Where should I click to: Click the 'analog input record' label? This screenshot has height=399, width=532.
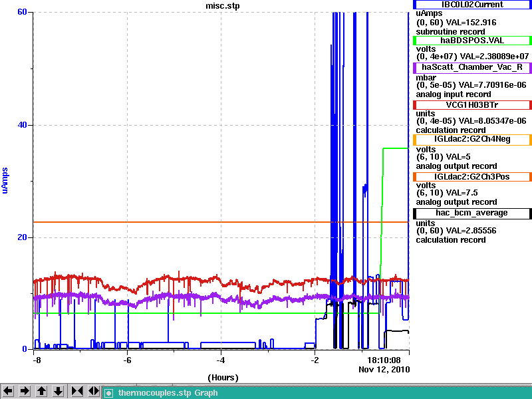point(454,94)
